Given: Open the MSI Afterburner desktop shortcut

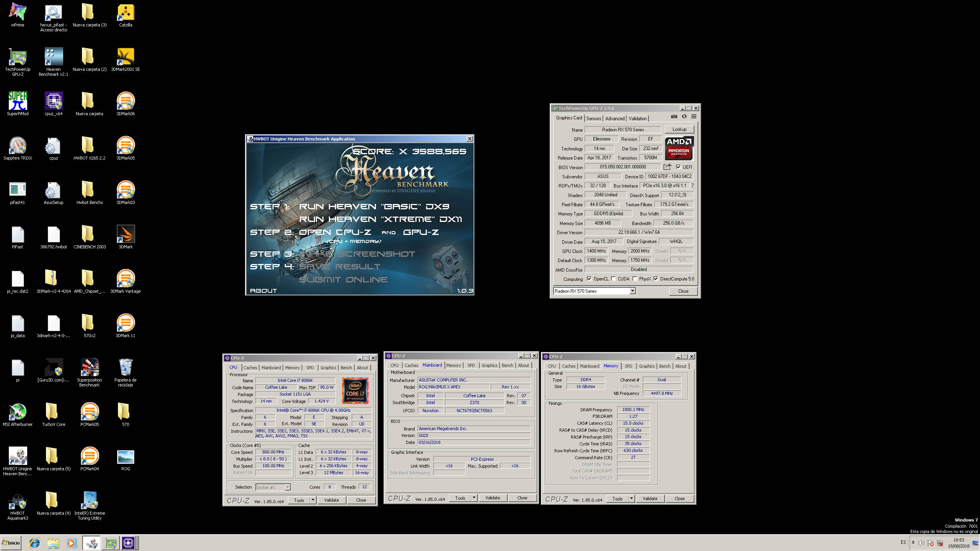Looking at the screenshot, I should (18, 414).
